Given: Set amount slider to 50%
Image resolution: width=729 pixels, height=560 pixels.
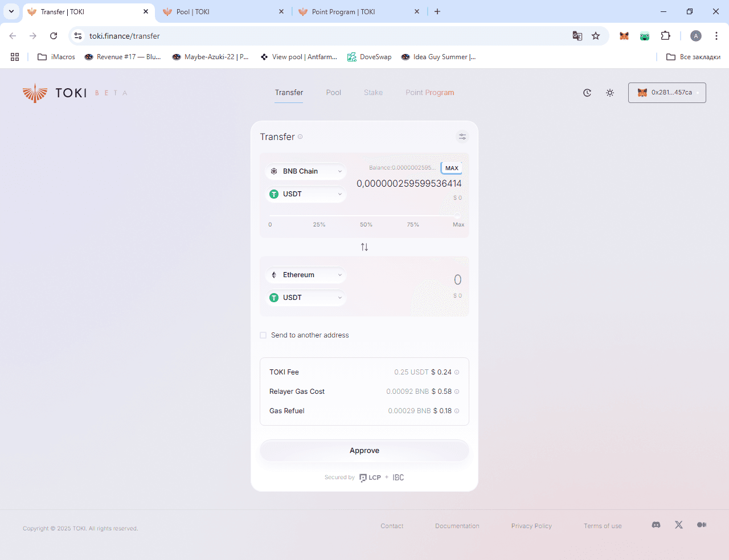Looking at the screenshot, I should click(366, 224).
